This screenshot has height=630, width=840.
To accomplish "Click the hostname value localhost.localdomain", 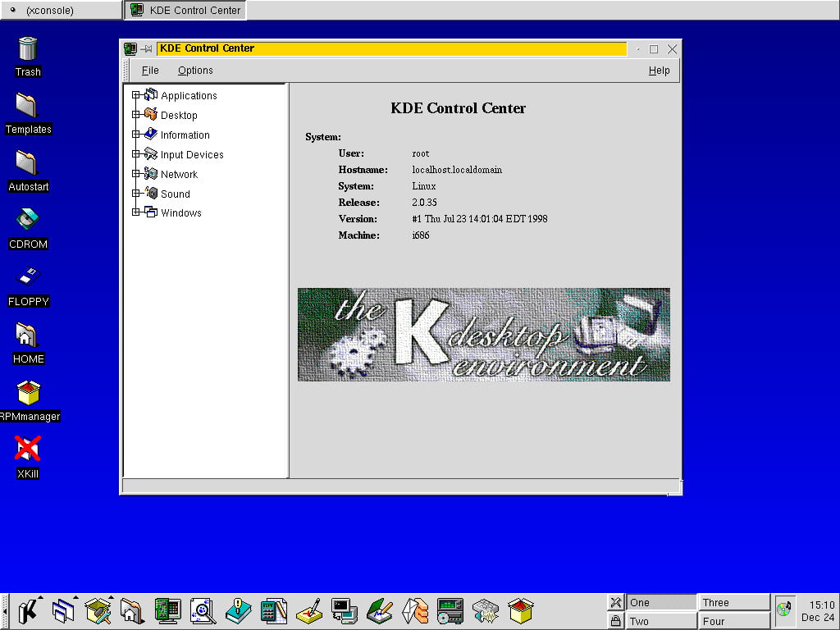I will point(457,170).
